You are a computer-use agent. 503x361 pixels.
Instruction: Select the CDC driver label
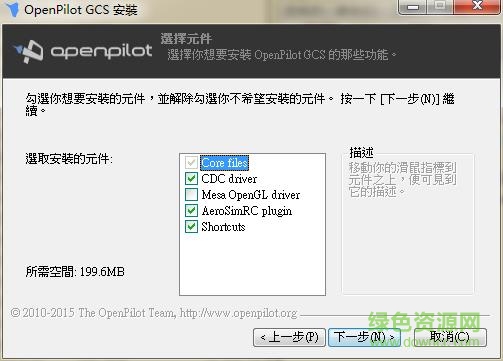tap(229, 179)
